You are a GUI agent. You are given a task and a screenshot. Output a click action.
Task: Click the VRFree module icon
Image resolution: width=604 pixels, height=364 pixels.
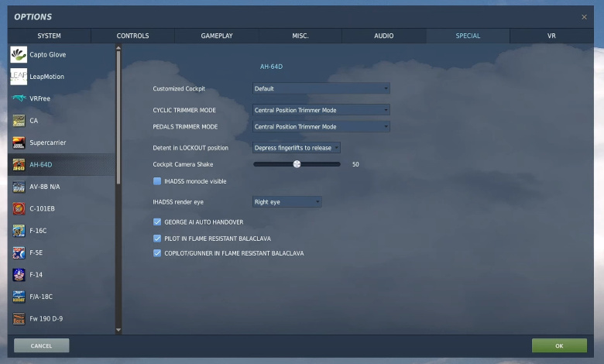(19, 98)
